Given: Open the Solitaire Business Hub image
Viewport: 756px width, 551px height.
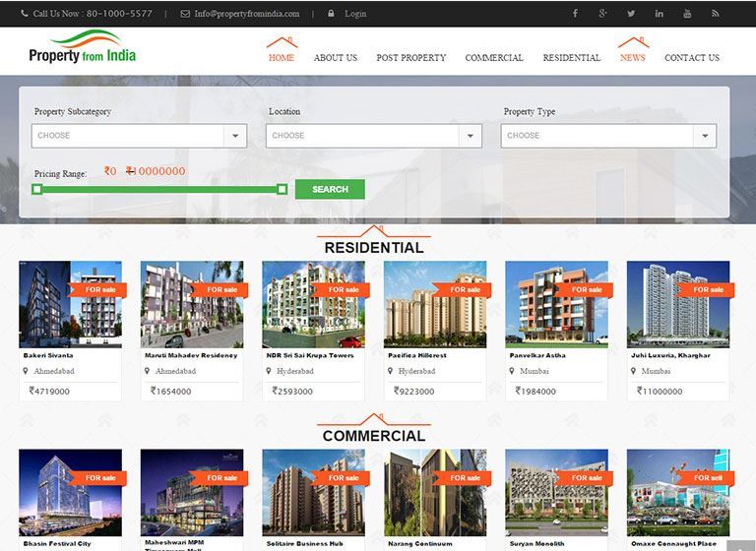Looking at the screenshot, I should tap(313, 492).
